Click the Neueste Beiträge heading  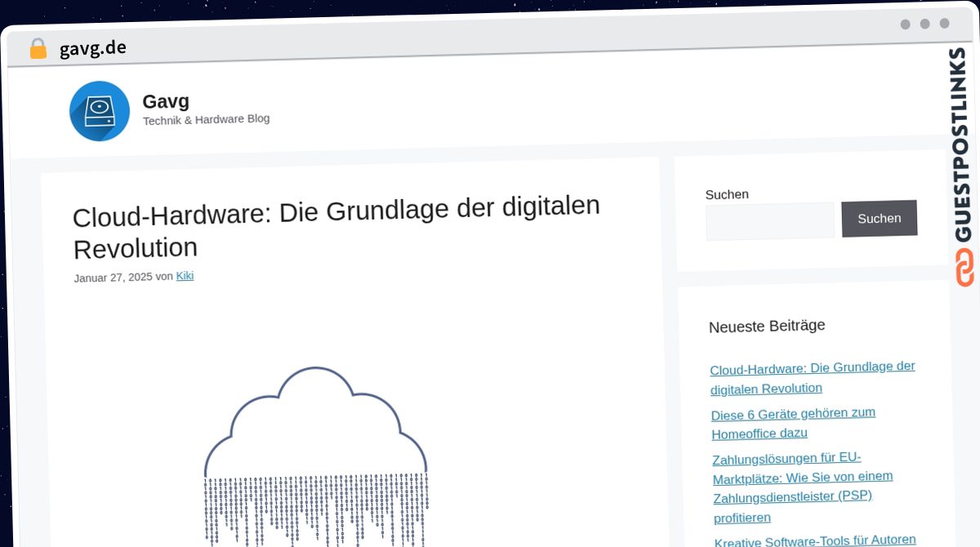[x=767, y=326]
